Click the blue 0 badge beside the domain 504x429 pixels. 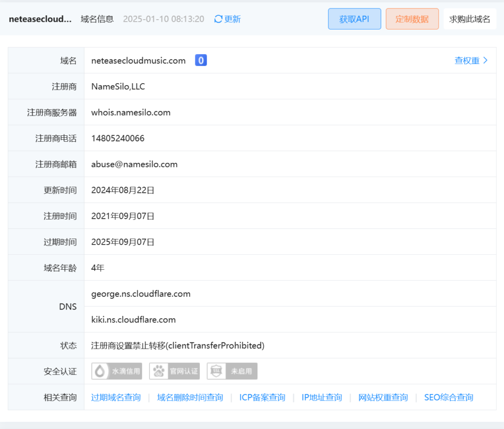coord(200,60)
